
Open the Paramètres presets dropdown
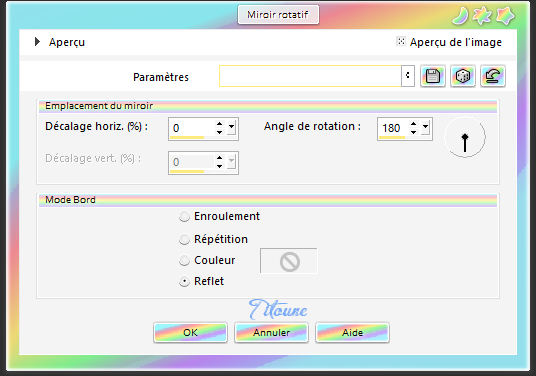click(x=407, y=76)
